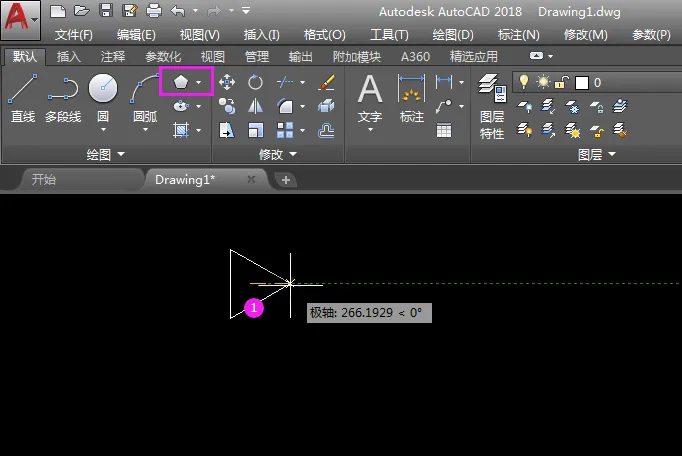Select the Polyline (多段线) tool

pos(63,98)
